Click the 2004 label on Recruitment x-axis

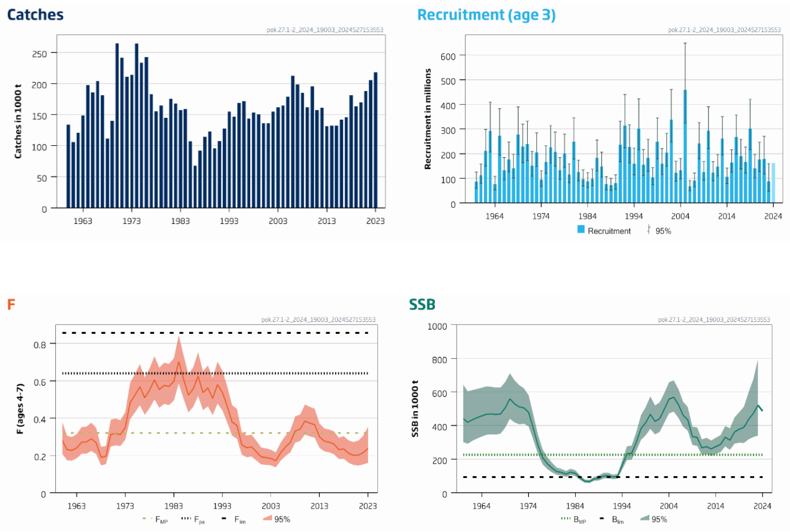click(x=680, y=216)
